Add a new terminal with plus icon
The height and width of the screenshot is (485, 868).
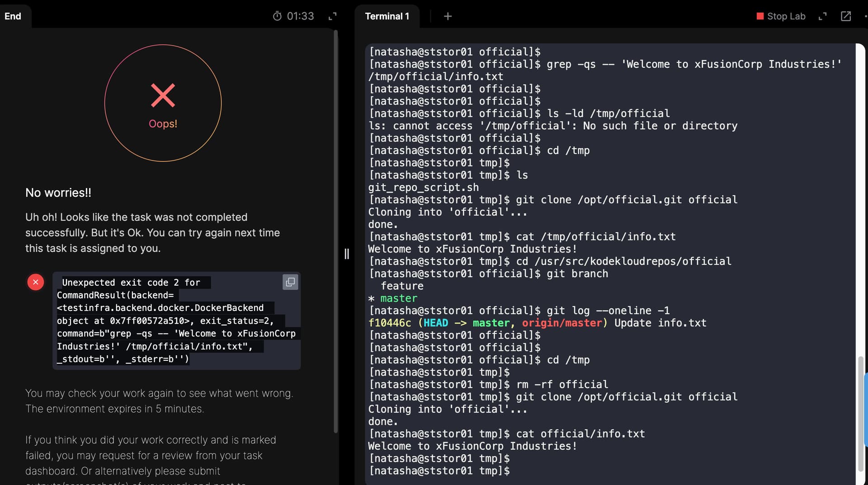coord(448,16)
